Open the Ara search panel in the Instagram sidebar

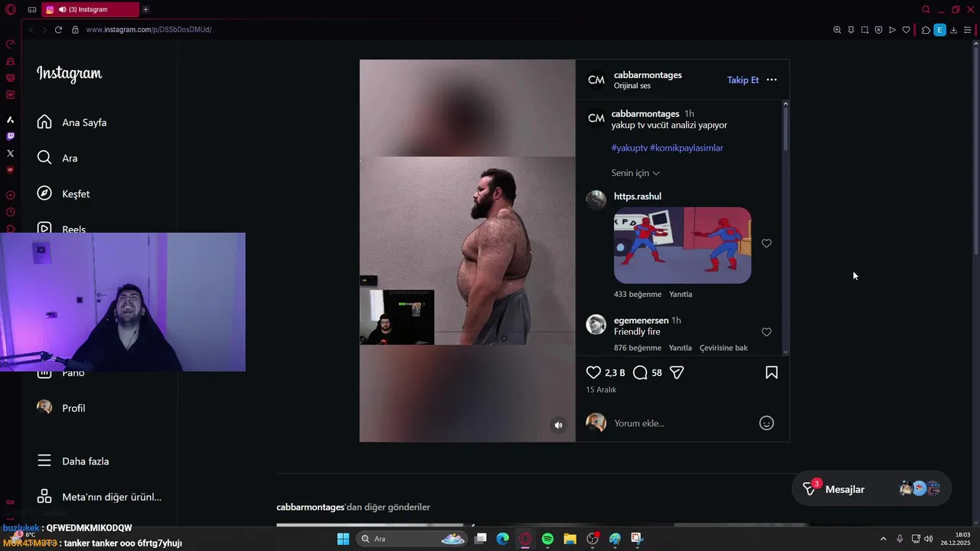57,158
